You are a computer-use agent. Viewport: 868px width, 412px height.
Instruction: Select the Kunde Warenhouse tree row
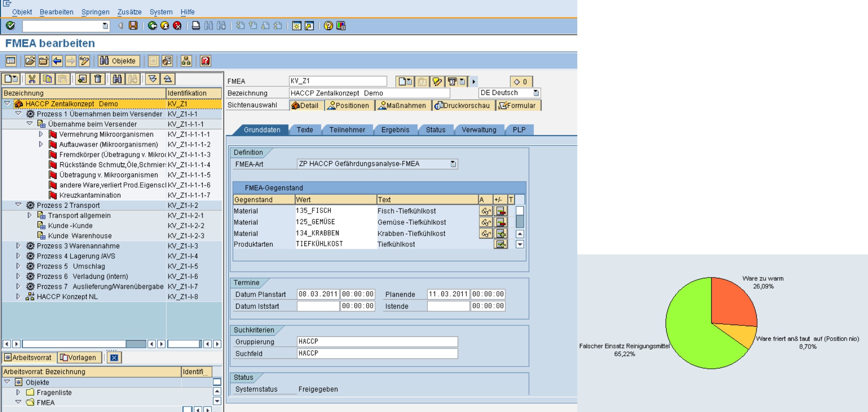(x=112, y=236)
